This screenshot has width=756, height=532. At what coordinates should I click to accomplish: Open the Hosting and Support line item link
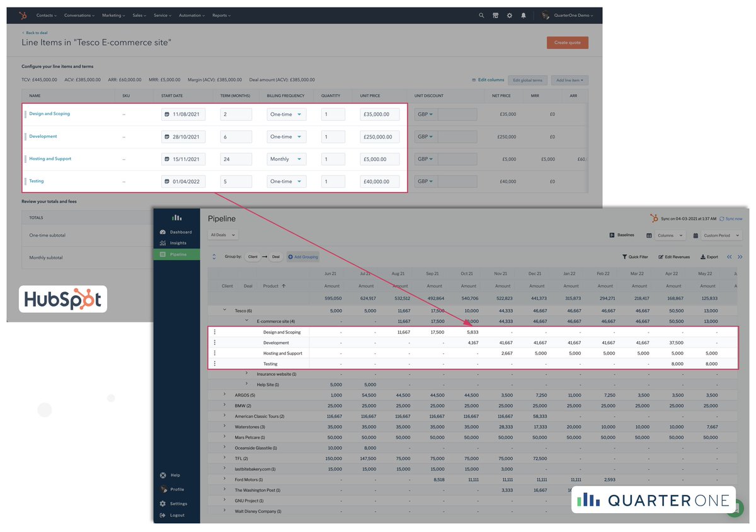tap(50, 159)
